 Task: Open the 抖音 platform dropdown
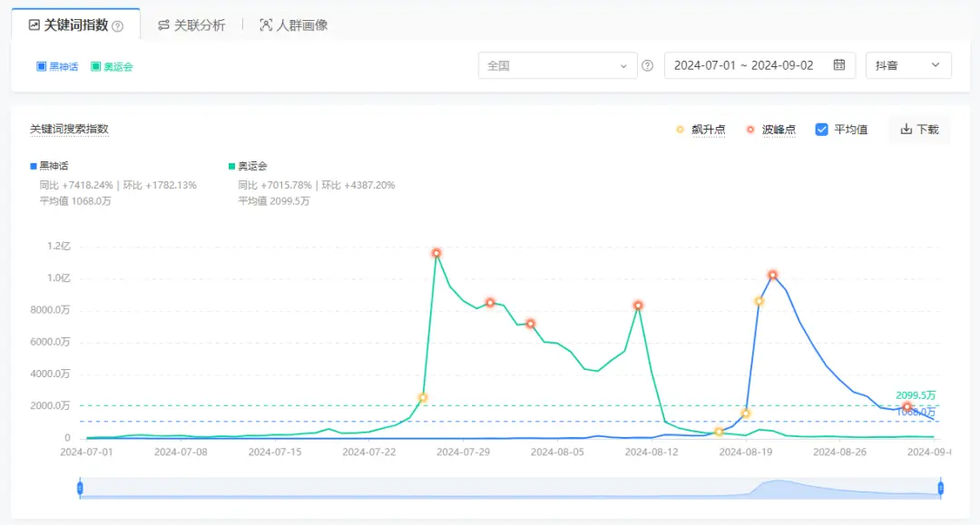907,64
